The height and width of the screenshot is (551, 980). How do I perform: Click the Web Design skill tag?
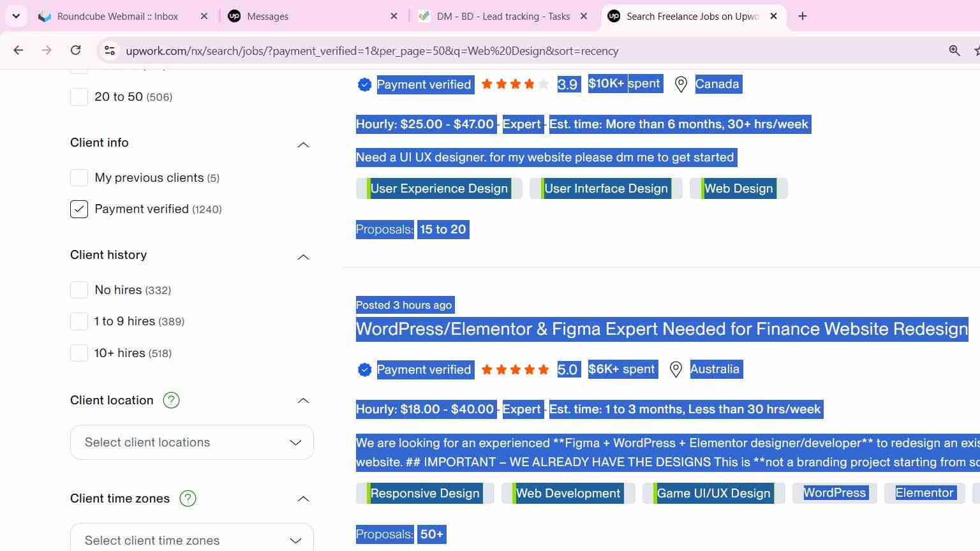[x=738, y=188]
